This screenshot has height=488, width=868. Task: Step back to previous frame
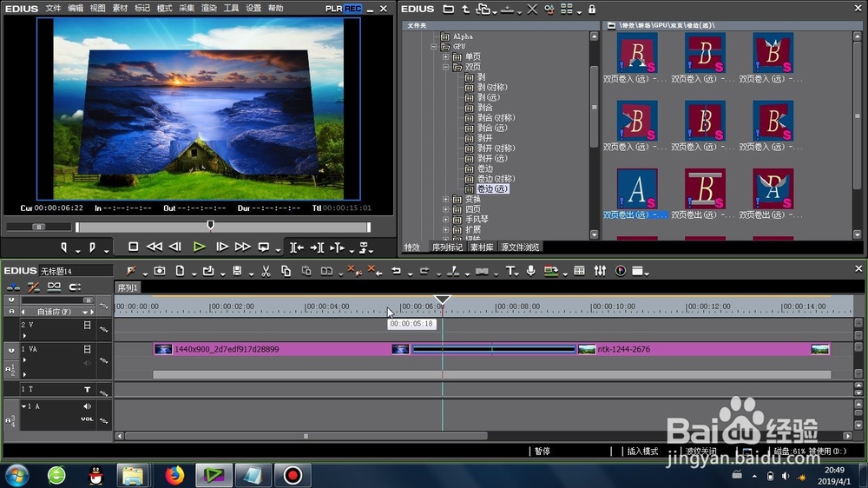[175, 247]
